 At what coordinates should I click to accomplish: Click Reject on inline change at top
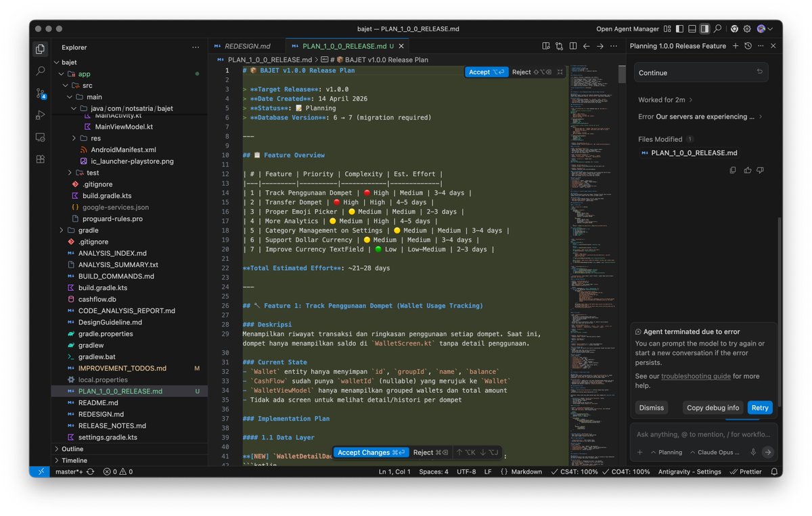pos(532,72)
